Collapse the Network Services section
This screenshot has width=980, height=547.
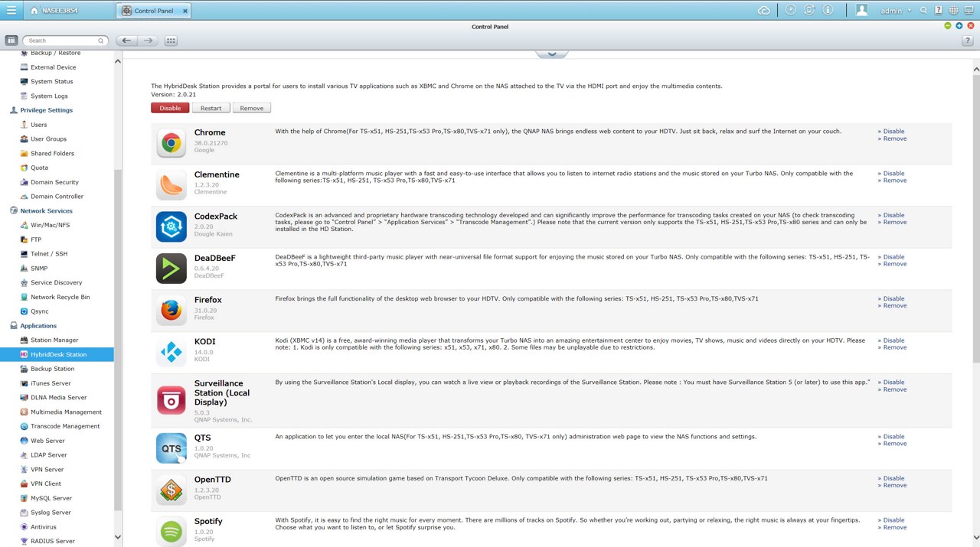coord(46,210)
